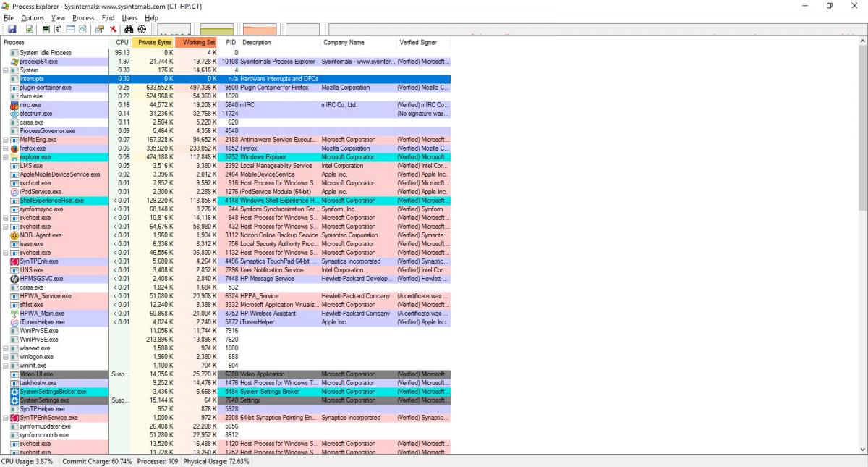This screenshot has width=868, height=467.
Task: Open the System Information toolbar icon
Action: [x=46, y=29]
